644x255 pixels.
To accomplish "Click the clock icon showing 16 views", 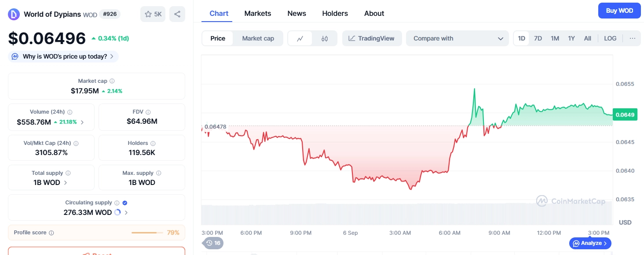I will coord(213,243).
